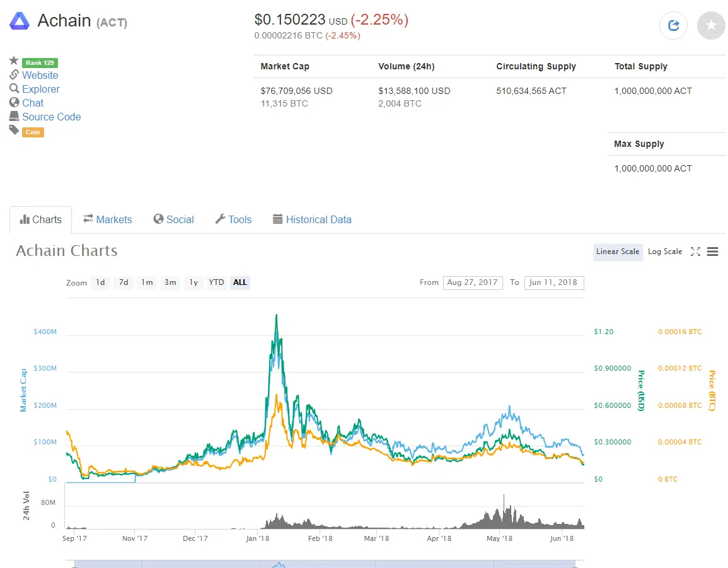
Task: Click the Achain Charts heading
Action: point(66,251)
